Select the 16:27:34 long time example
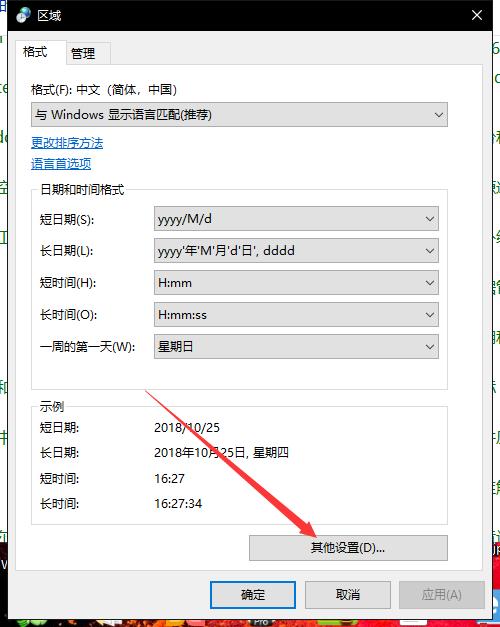The image size is (500, 627). tap(178, 503)
